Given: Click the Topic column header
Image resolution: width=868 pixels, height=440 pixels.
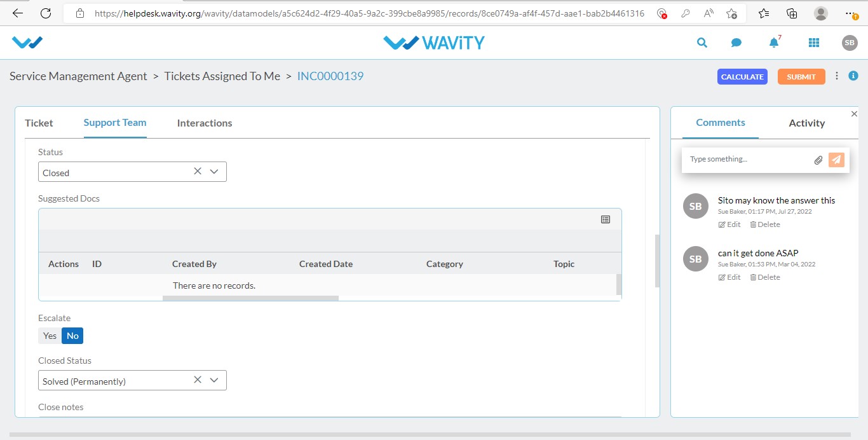Looking at the screenshot, I should (x=564, y=264).
